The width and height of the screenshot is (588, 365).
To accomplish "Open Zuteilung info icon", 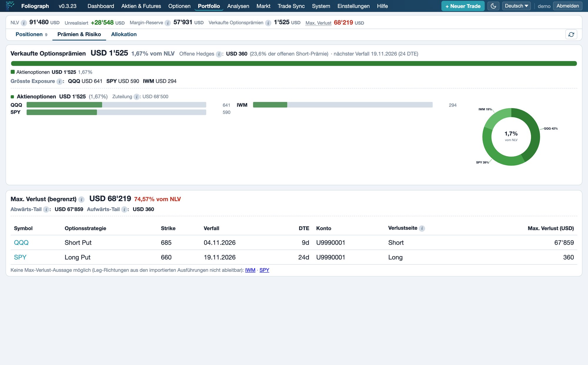I will [136, 97].
